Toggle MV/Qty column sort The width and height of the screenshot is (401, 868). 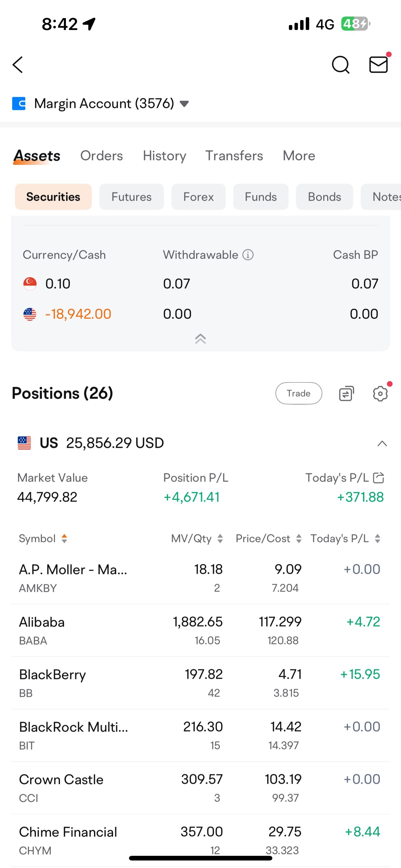pyautogui.click(x=197, y=538)
